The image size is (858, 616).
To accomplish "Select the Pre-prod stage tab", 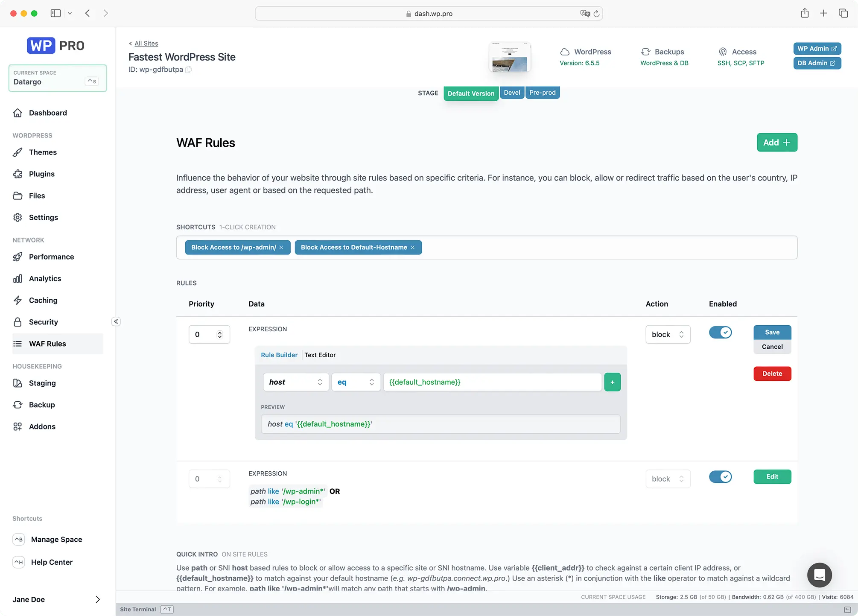I will [x=543, y=93].
